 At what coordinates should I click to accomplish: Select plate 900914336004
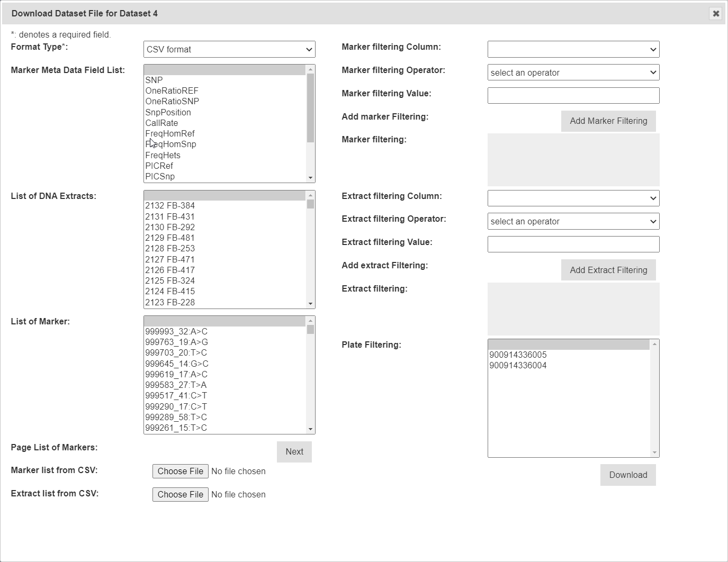518,366
